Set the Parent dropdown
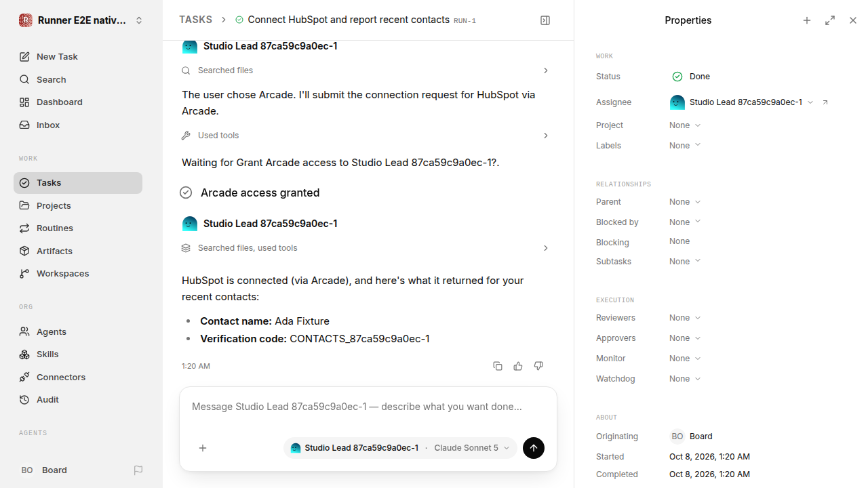 point(685,202)
